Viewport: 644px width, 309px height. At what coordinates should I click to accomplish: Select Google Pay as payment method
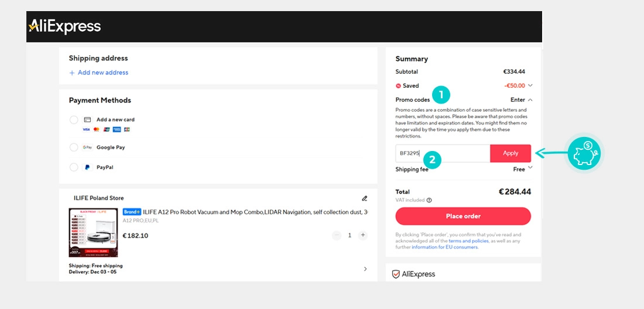coord(74,147)
